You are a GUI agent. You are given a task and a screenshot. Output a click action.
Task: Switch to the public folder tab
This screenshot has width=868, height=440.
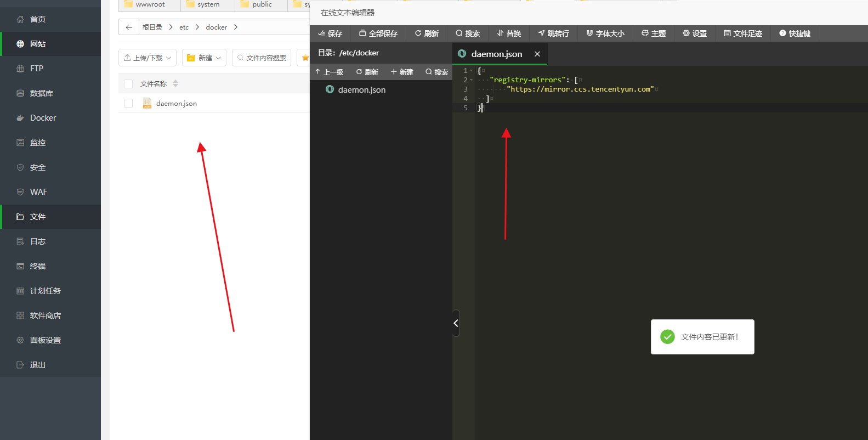(x=262, y=5)
